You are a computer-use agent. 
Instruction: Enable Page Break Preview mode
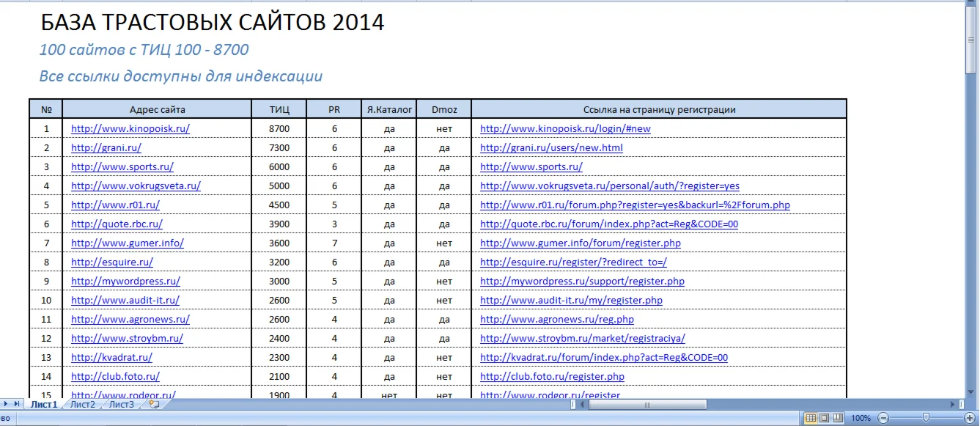[837, 418]
